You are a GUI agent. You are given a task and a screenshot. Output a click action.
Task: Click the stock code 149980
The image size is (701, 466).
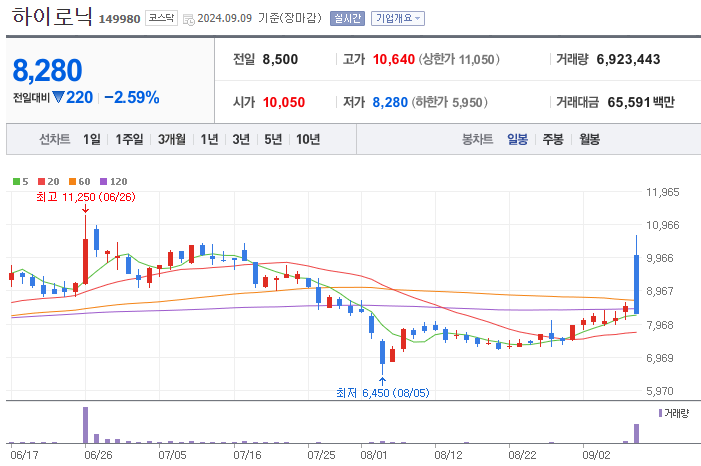[119, 19]
